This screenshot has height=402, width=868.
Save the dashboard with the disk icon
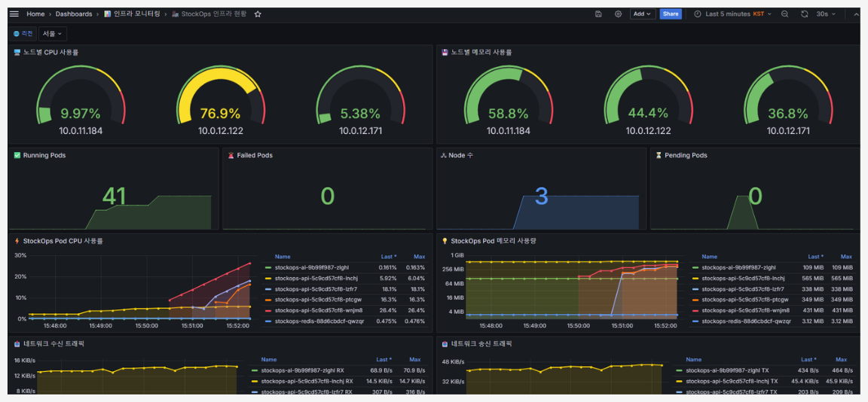(x=598, y=14)
